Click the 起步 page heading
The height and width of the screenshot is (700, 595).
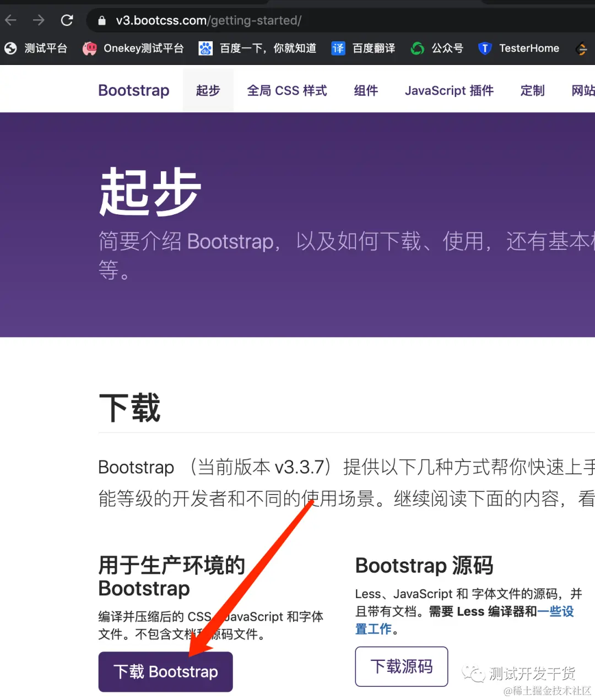(x=150, y=192)
